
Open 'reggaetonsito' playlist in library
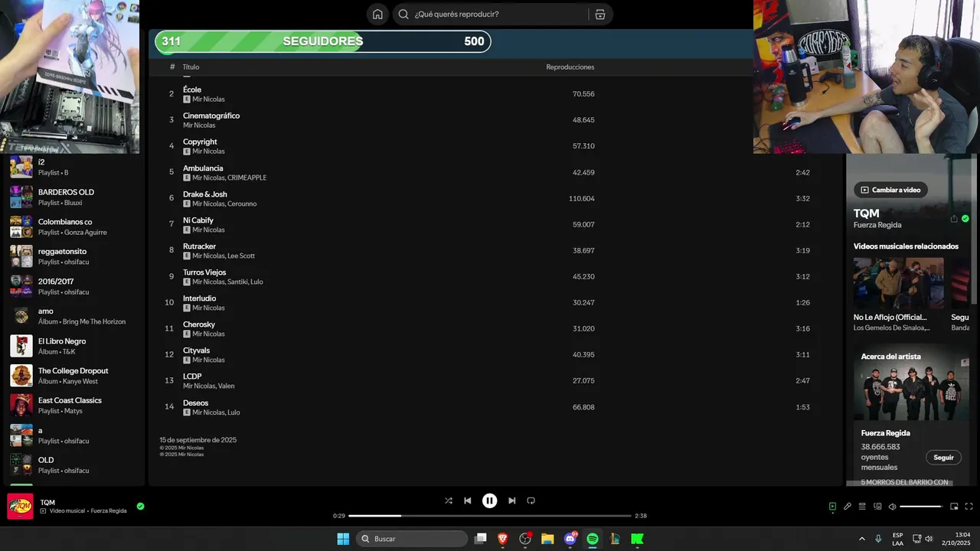(x=73, y=256)
